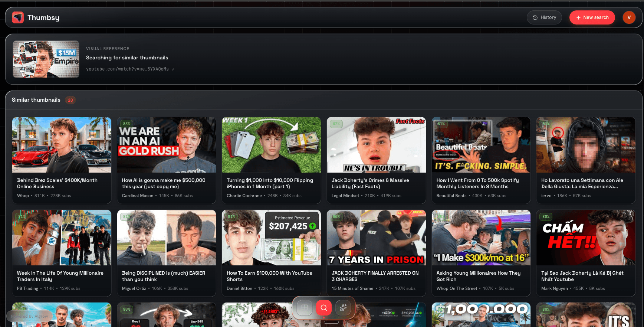Open the red Lamborghini mansion thumbnail
Screen dimensions: 644x327
tap(62, 145)
